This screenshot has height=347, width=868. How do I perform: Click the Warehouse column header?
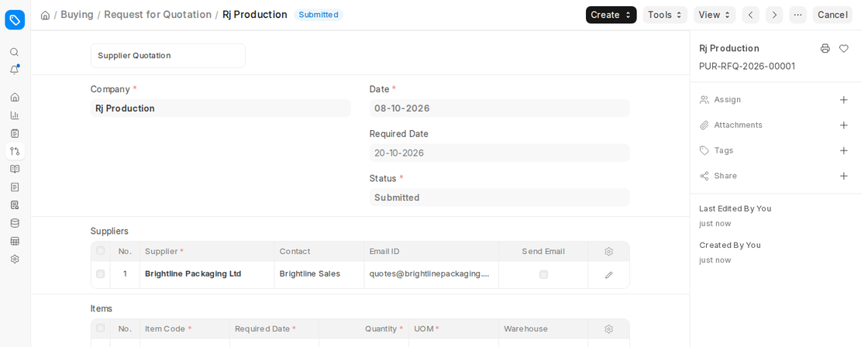pyautogui.click(x=543, y=328)
